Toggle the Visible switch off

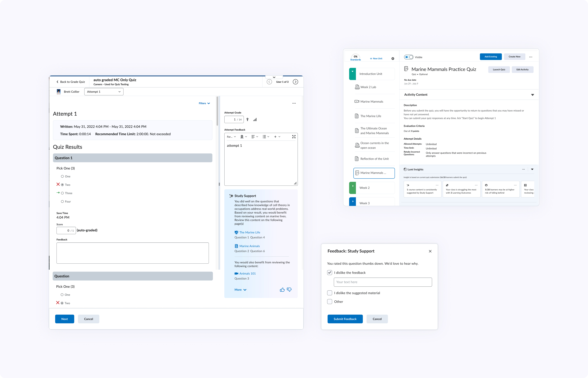pos(409,57)
